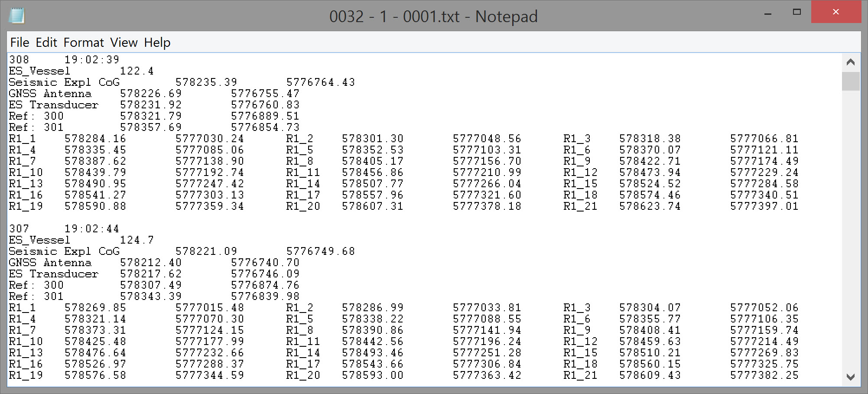Screen dimensions: 868x394
Task: Click the value 5776746.09
Action: pyautogui.click(x=265, y=274)
